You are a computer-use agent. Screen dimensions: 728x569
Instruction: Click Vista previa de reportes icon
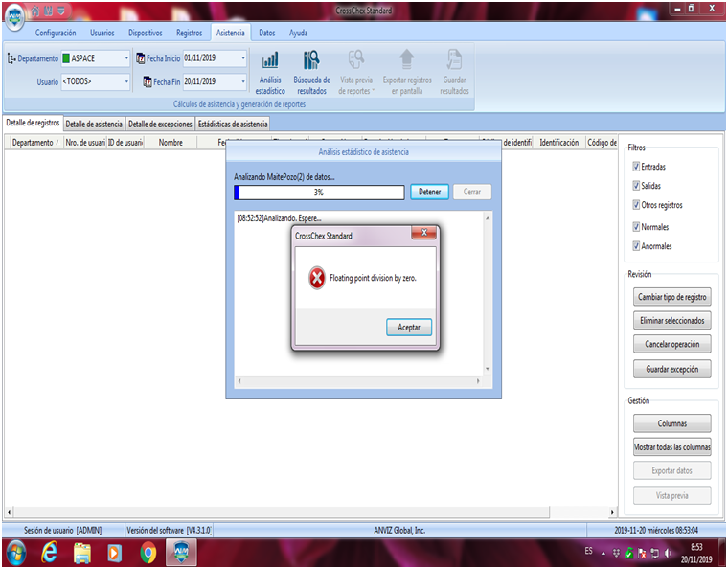click(x=355, y=60)
